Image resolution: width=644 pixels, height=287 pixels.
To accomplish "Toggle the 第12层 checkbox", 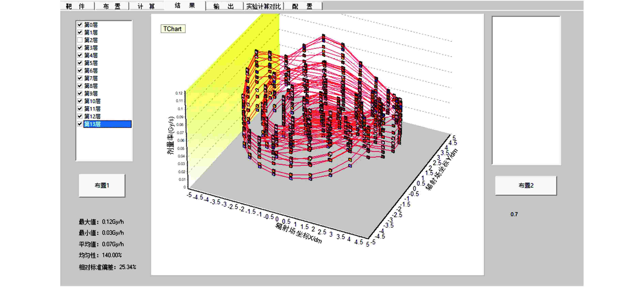I will coord(80,116).
